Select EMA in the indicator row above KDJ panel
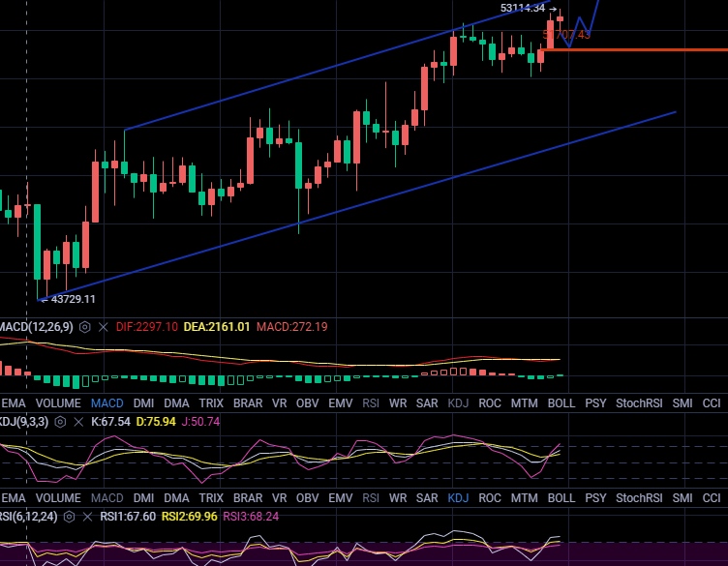The image size is (728, 566). coord(13,403)
